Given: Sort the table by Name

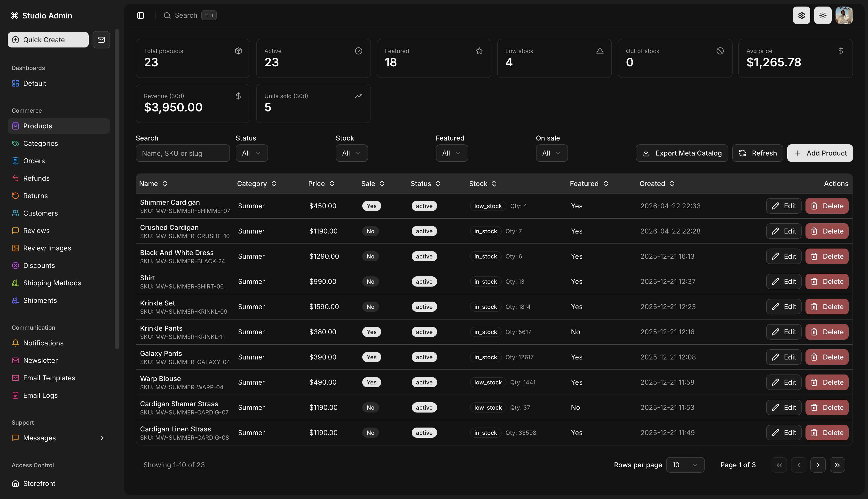Looking at the screenshot, I should coord(153,184).
